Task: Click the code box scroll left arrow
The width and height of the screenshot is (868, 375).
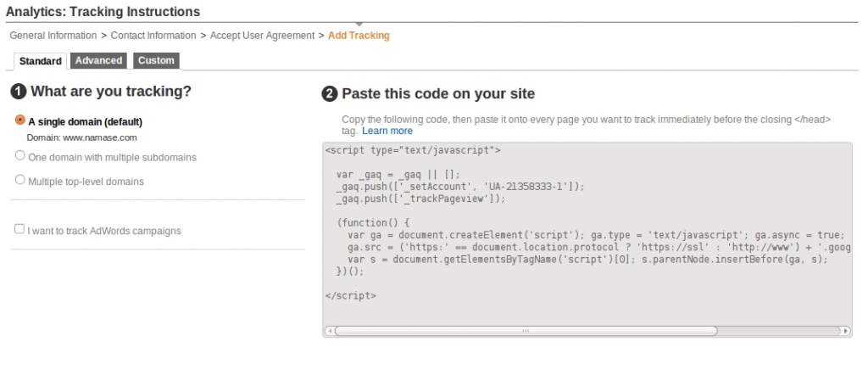Action: (330, 331)
